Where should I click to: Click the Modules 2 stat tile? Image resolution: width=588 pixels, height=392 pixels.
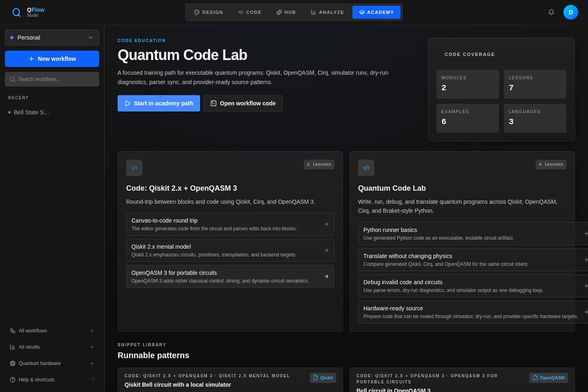(x=468, y=84)
